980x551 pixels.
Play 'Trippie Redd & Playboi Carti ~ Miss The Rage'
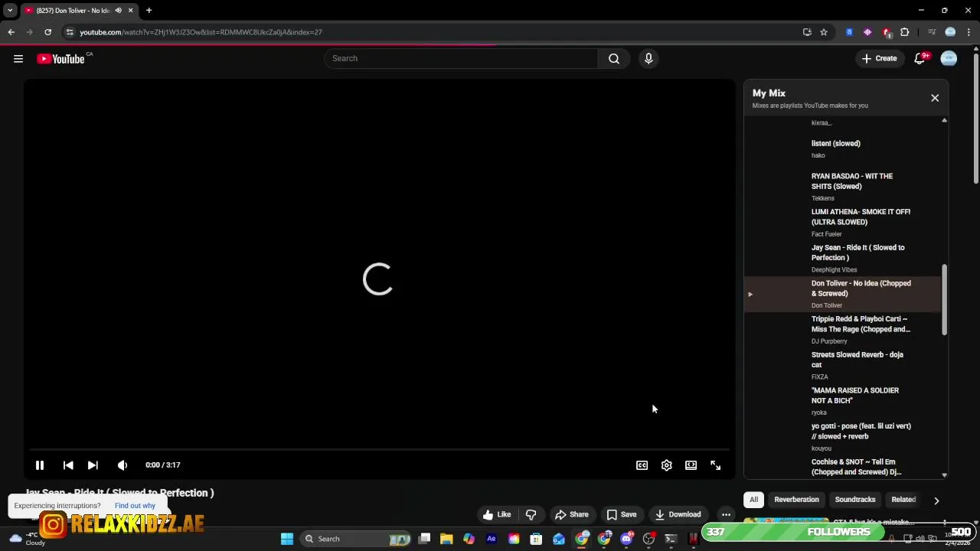coord(842,330)
